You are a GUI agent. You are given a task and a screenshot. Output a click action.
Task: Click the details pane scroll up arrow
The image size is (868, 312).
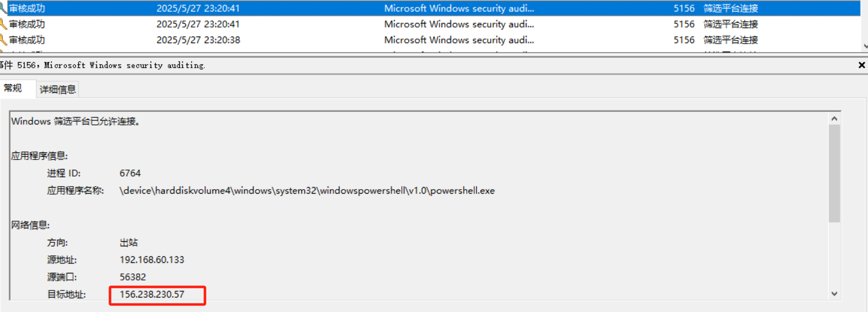pos(834,119)
